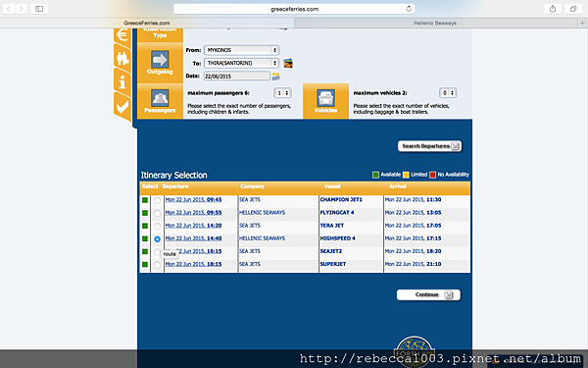Click the Vehicles car icon
This screenshot has width=588, height=368.
click(325, 98)
